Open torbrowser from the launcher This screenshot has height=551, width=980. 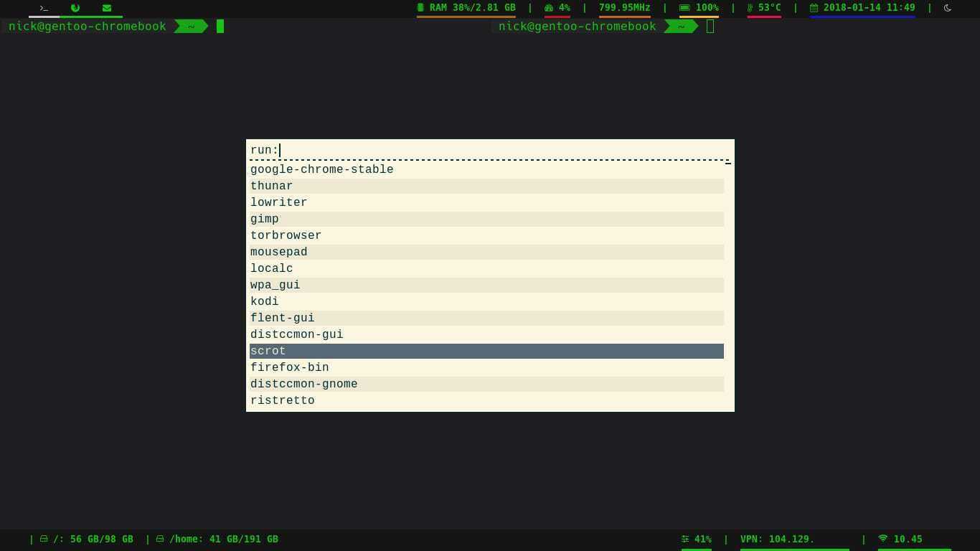(486, 235)
